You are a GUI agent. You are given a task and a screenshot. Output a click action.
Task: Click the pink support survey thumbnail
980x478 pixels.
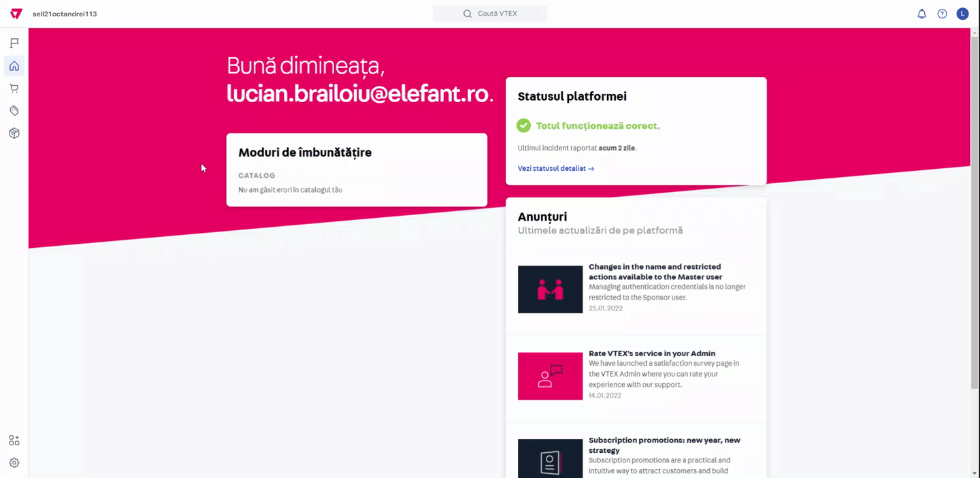(550, 376)
